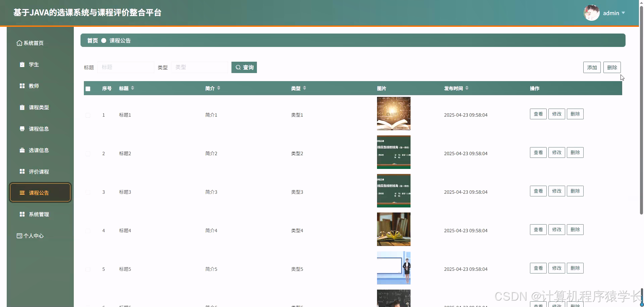Click 删除 for row 标题3

[575, 191]
